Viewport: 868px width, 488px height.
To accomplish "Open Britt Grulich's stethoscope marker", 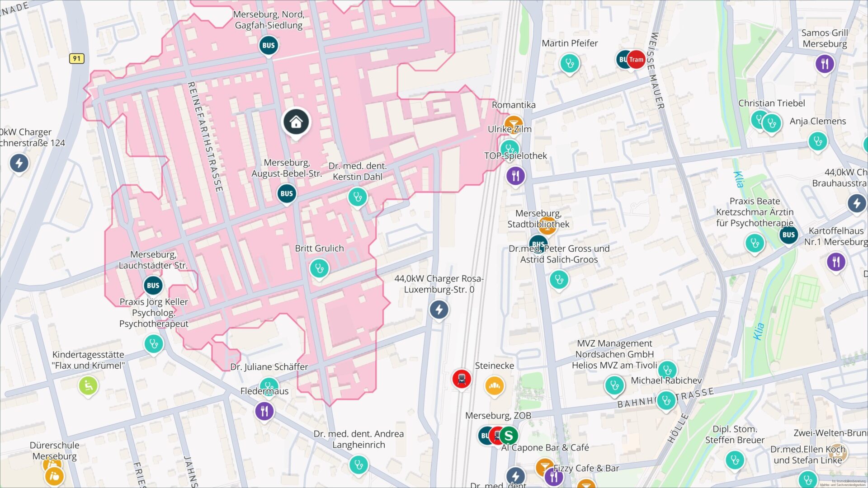I will (x=319, y=269).
